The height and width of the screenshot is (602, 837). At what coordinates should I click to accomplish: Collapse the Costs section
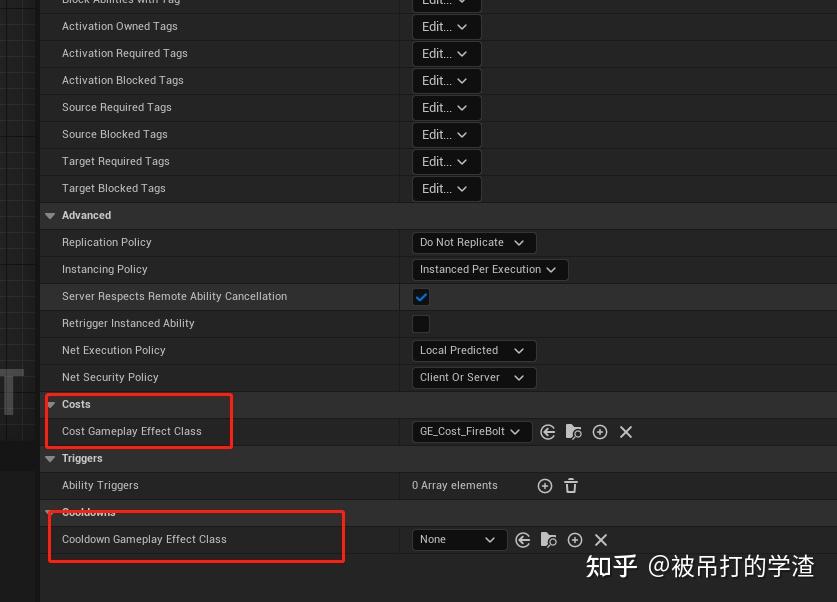click(49, 404)
